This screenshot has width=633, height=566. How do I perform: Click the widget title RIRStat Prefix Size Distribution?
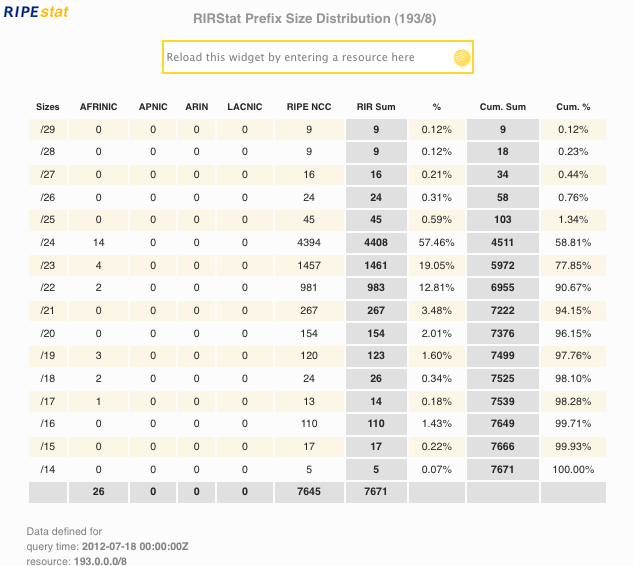pyautogui.click(x=316, y=18)
